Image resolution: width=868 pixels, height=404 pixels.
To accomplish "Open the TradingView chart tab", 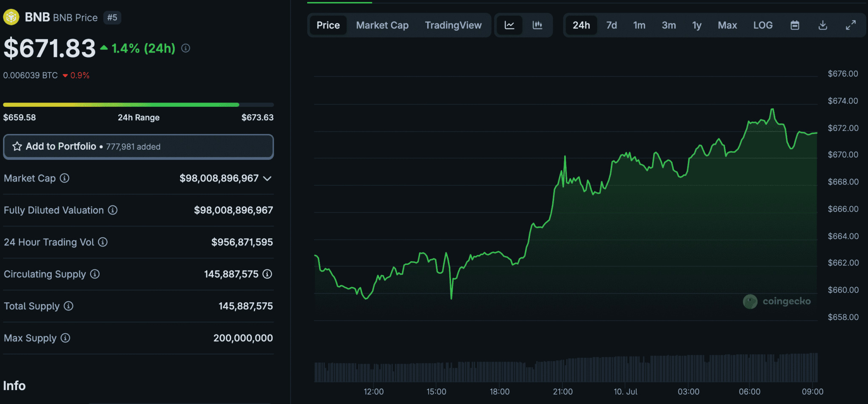I will (453, 25).
